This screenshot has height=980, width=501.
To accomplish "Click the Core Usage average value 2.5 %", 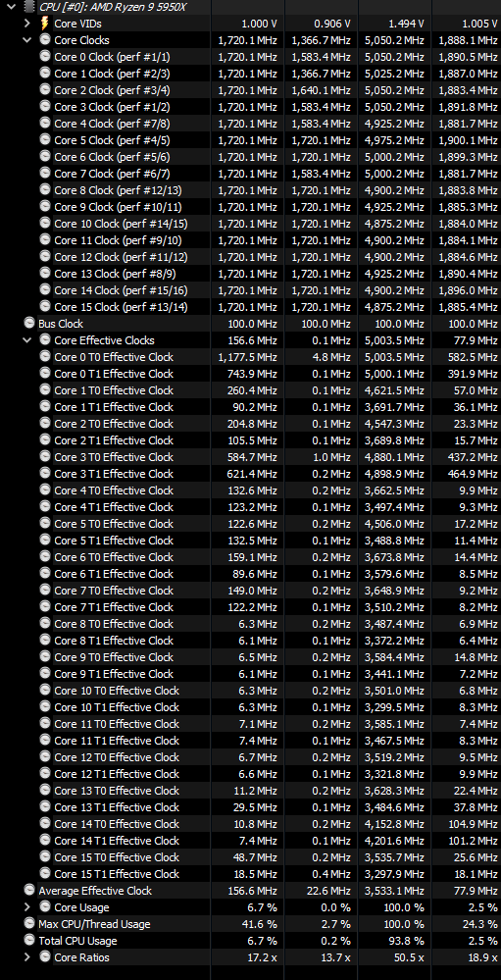I will 481,907.
